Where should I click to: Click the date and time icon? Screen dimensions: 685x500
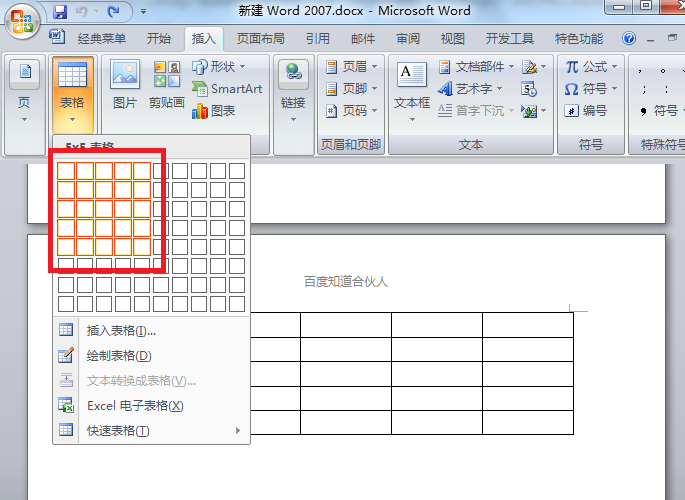click(x=529, y=89)
